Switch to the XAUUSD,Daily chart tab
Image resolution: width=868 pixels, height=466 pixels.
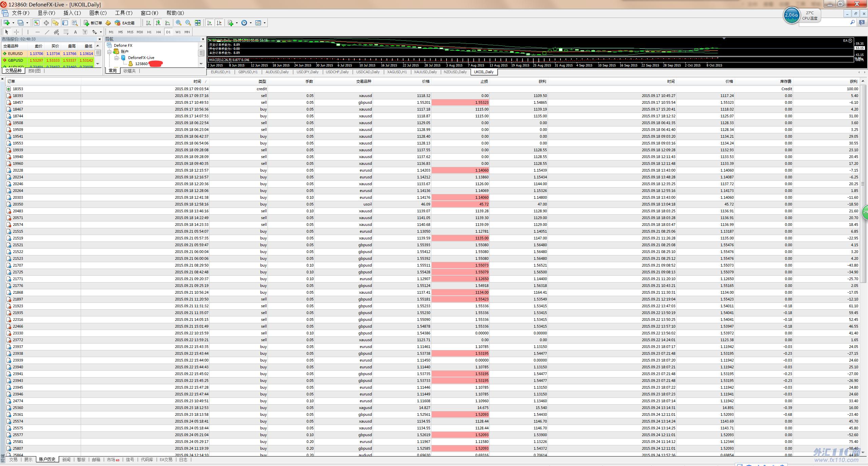[425, 72]
